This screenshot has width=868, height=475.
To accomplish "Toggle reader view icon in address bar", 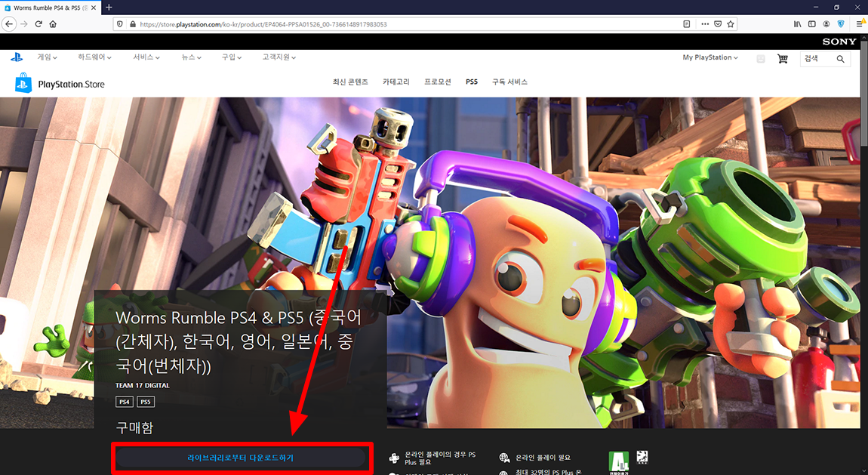I will coord(686,24).
